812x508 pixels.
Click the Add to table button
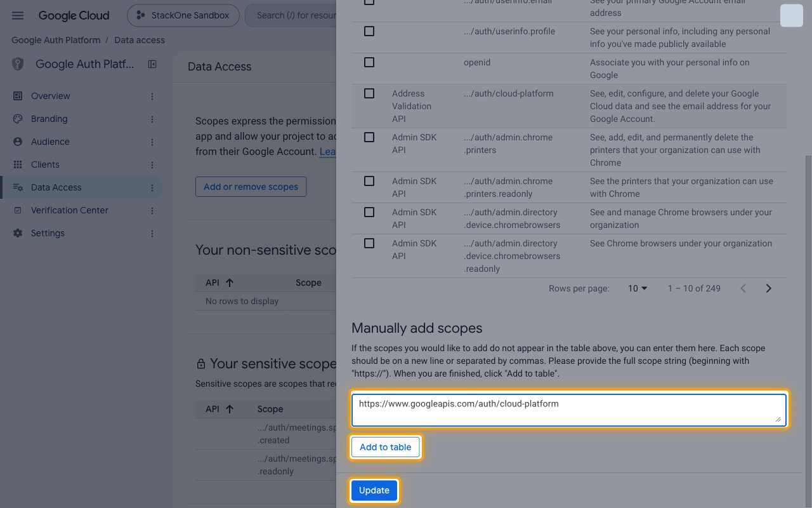pyautogui.click(x=386, y=447)
